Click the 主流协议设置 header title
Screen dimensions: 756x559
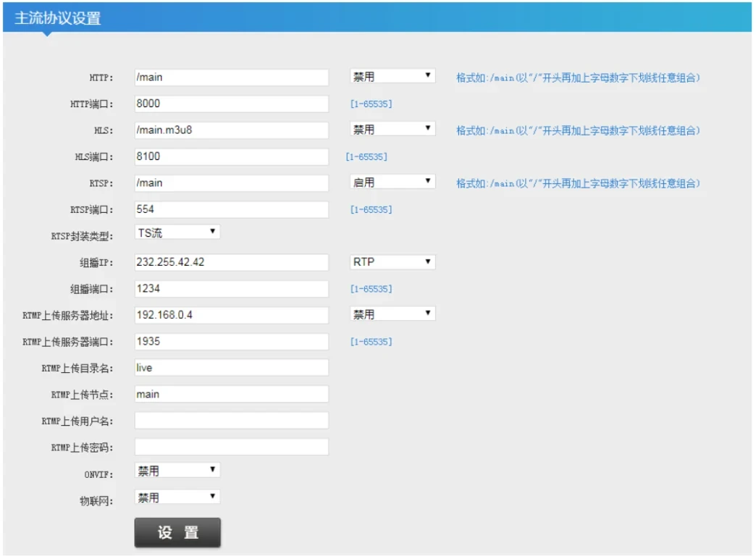57,18
